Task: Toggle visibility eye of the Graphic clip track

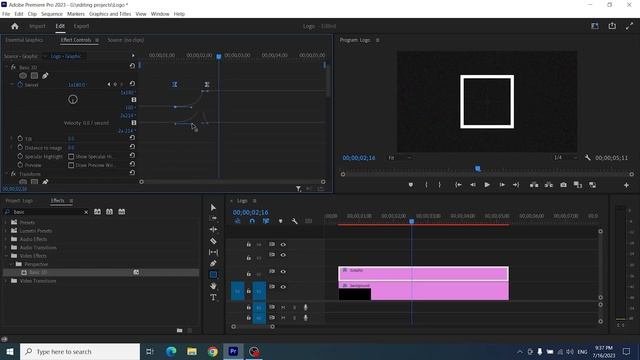Action: click(x=283, y=271)
